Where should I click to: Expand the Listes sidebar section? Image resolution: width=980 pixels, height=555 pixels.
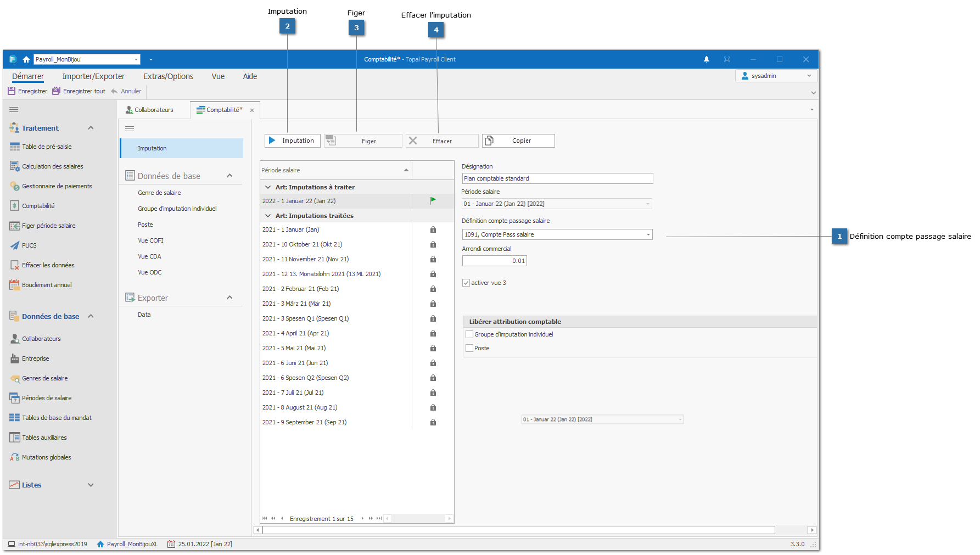tap(91, 485)
